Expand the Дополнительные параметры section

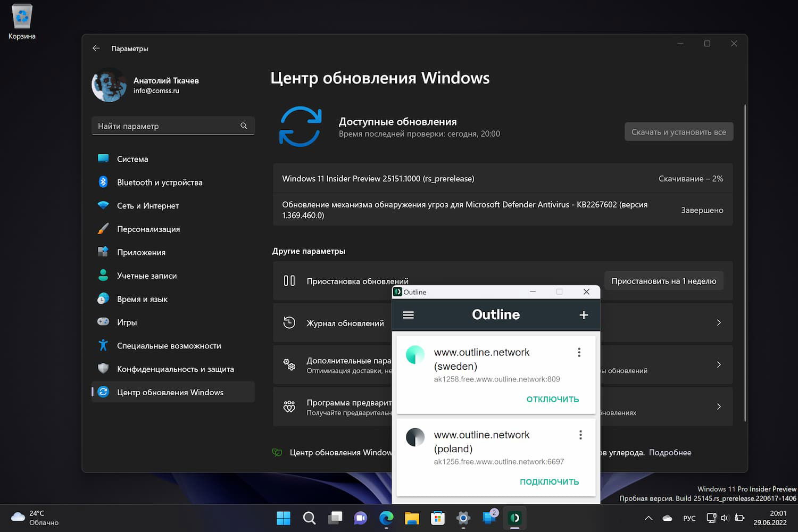(719, 365)
